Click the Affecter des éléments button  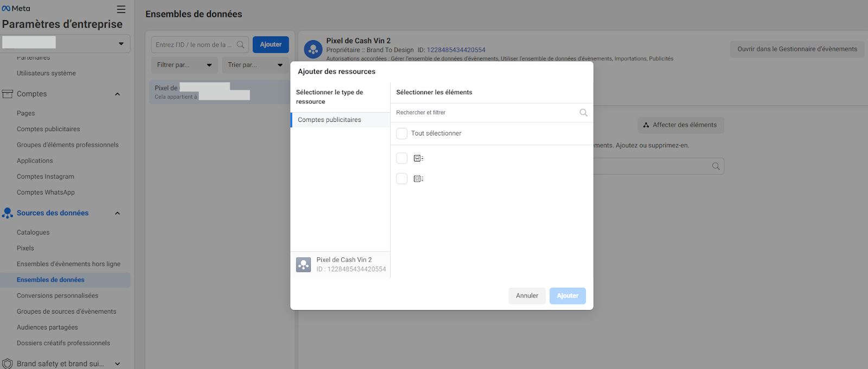pos(681,125)
